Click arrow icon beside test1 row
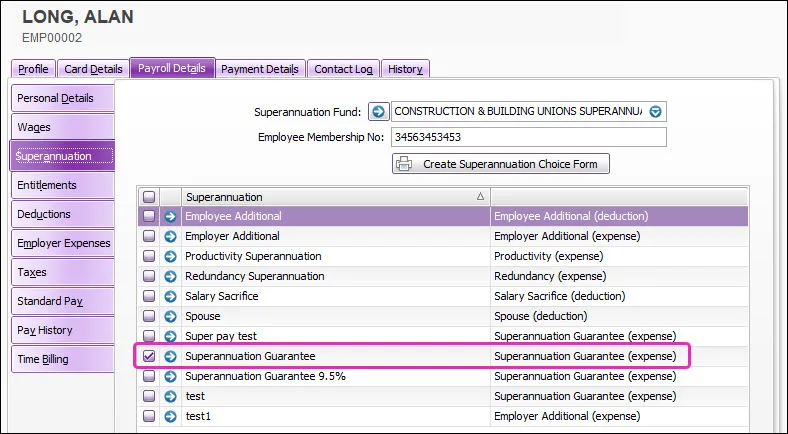788x434 pixels. coord(170,416)
